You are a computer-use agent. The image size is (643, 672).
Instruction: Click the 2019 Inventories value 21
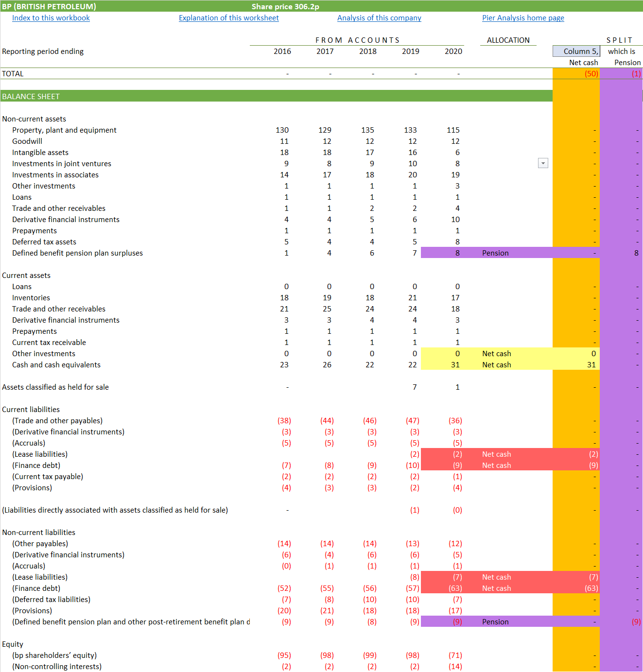click(412, 298)
